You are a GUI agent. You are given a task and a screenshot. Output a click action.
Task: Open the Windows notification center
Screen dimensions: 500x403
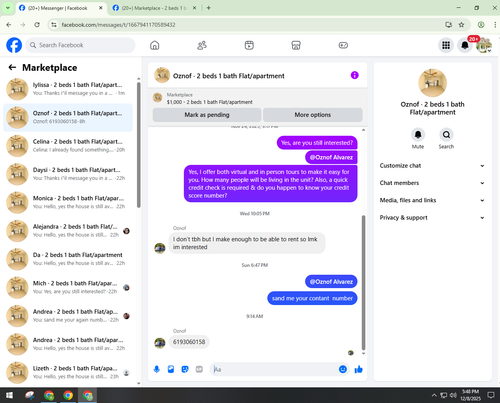(491, 395)
